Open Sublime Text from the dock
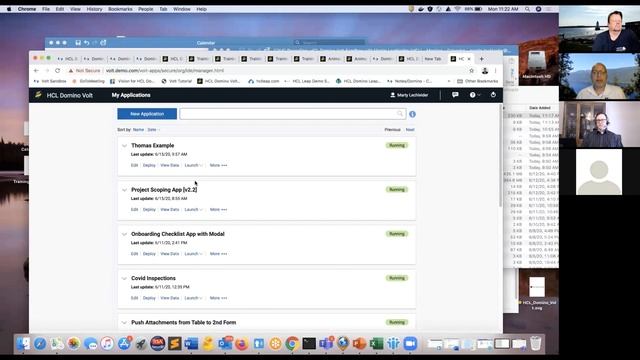 [x=175, y=343]
